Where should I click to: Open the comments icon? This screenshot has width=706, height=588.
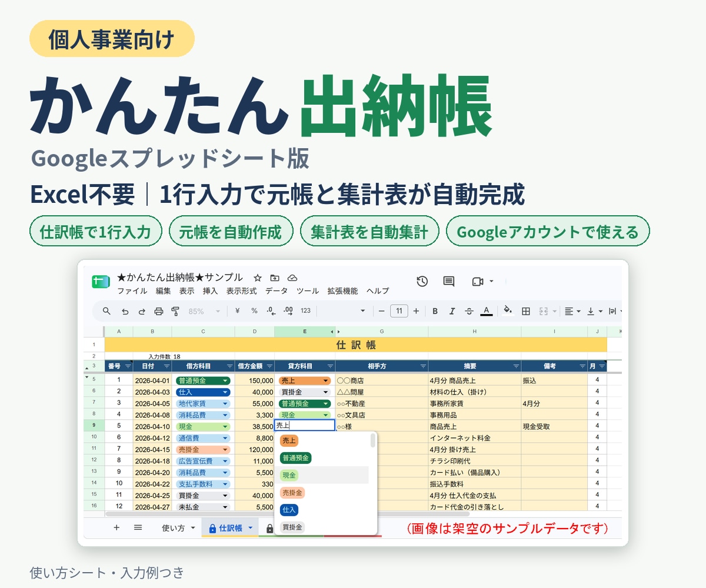click(x=449, y=281)
